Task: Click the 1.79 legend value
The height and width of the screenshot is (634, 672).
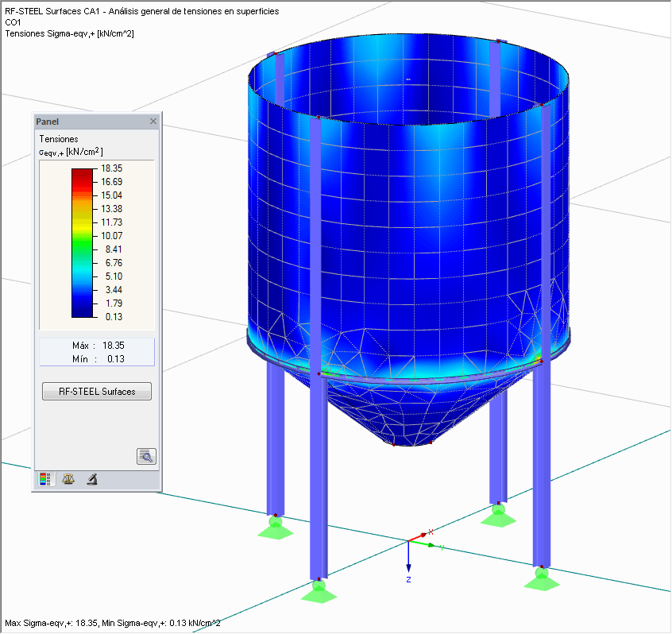Action: coord(114,303)
